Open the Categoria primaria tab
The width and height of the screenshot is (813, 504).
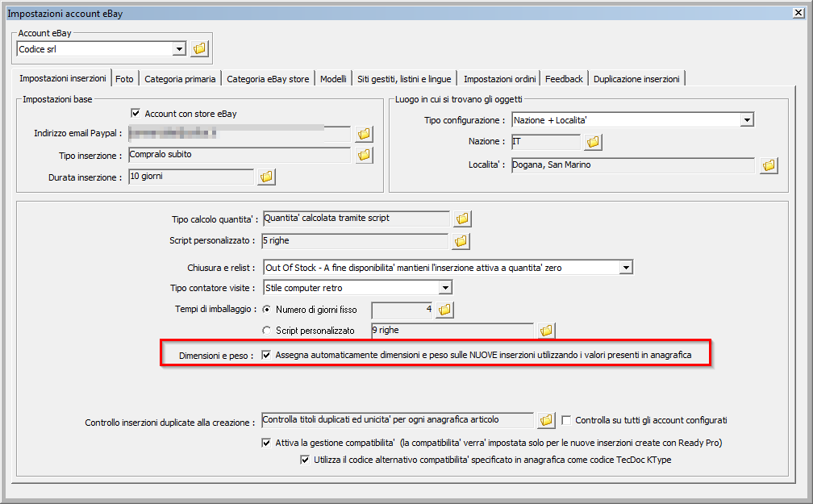pos(180,79)
